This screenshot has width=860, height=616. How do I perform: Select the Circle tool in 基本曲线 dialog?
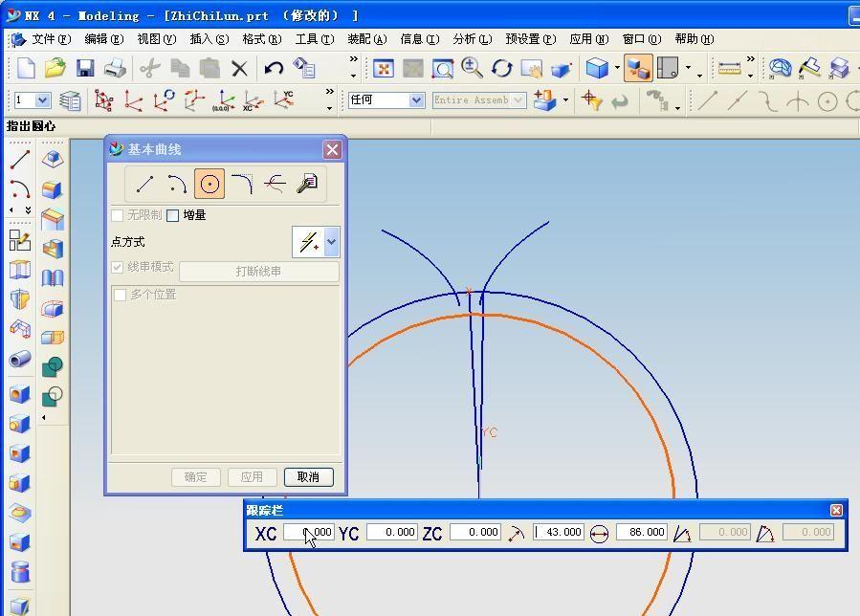pyautogui.click(x=209, y=184)
